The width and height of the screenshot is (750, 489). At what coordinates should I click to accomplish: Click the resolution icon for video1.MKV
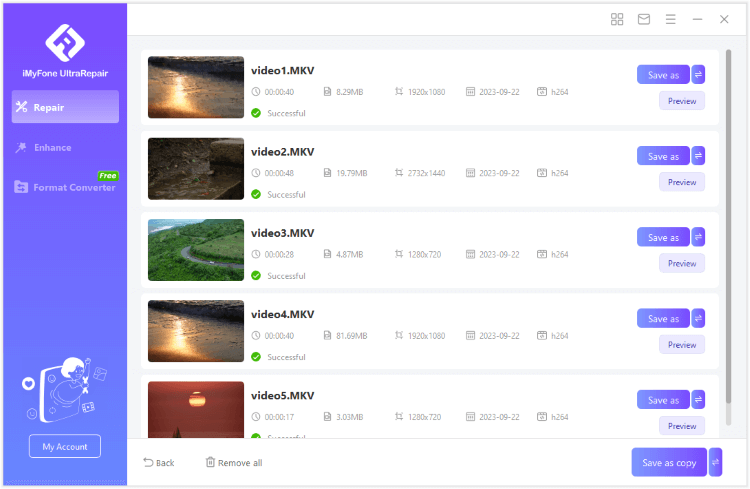[399, 91]
